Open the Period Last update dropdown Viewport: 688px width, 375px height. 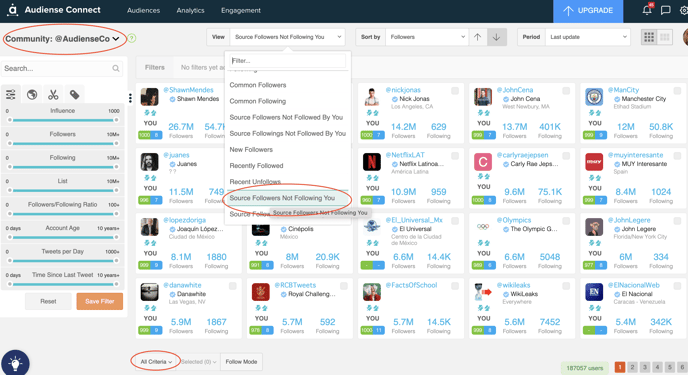point(588,37)
